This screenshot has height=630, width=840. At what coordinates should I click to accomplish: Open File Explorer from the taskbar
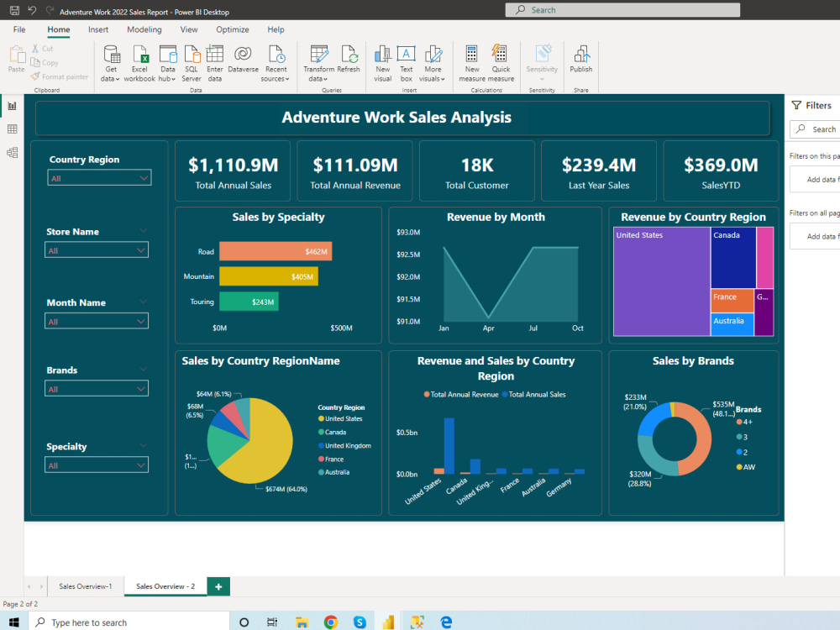click(x=302, y=622)
